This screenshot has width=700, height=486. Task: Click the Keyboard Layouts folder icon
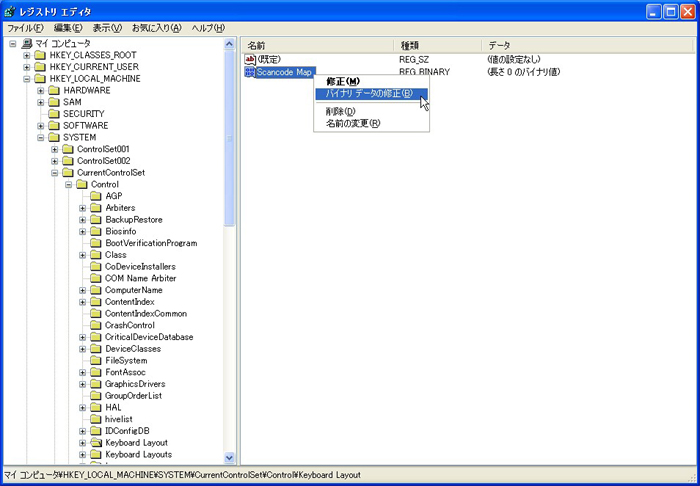click(x=96, y=454)
